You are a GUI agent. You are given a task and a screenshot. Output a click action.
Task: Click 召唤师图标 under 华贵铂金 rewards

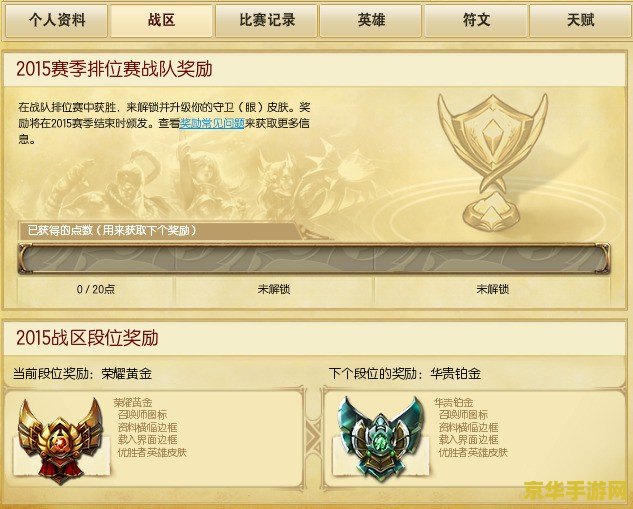click(x=463, y=415)
